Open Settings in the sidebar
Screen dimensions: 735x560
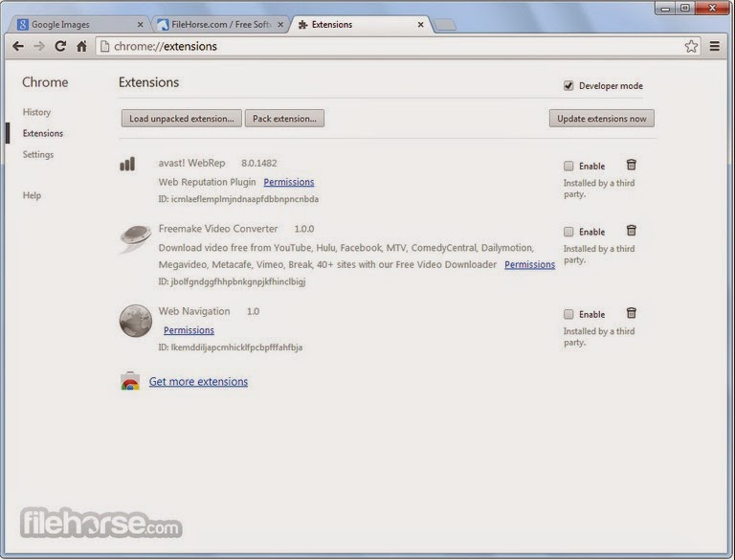coord(38,154)
